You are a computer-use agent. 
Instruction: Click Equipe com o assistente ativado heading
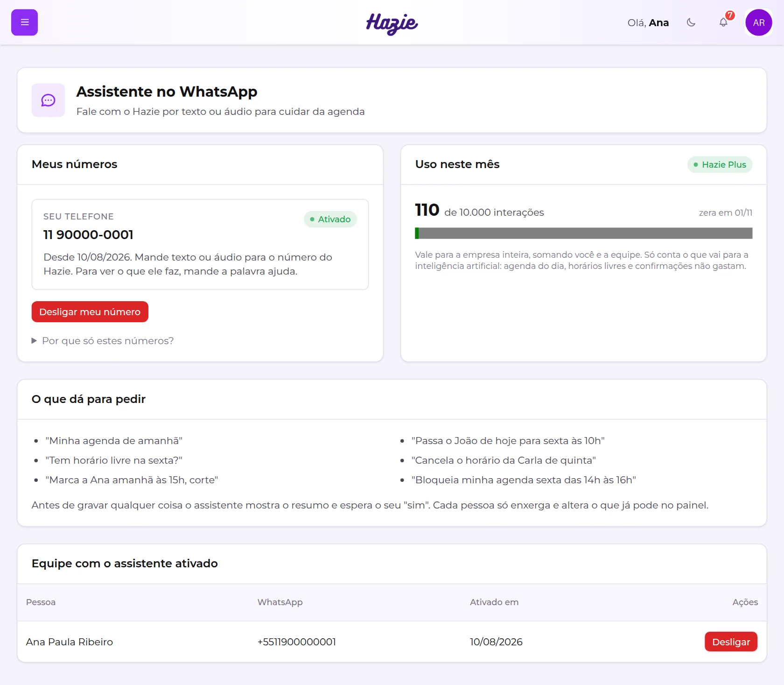click(x=125, y=564)
